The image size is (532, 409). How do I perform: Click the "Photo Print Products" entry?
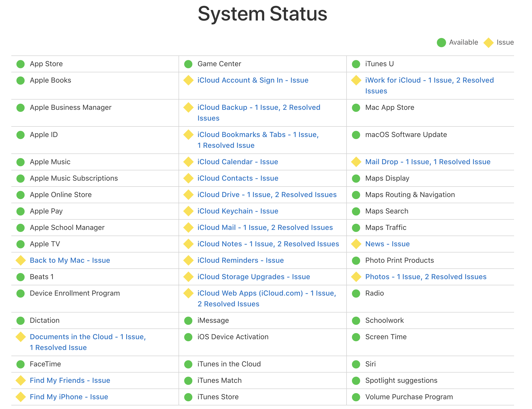pyautogui.click(x=400, y=260)
